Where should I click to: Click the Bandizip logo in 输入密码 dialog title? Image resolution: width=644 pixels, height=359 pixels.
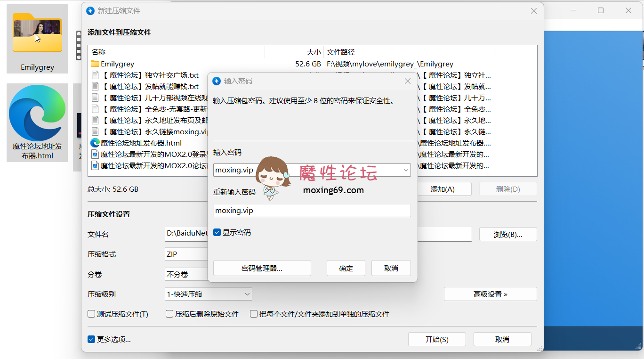pos(217,81)
